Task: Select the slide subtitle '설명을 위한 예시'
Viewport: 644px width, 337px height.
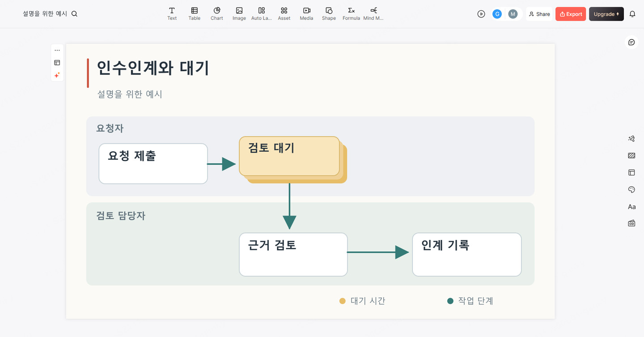Action: (x=130, y=94)
